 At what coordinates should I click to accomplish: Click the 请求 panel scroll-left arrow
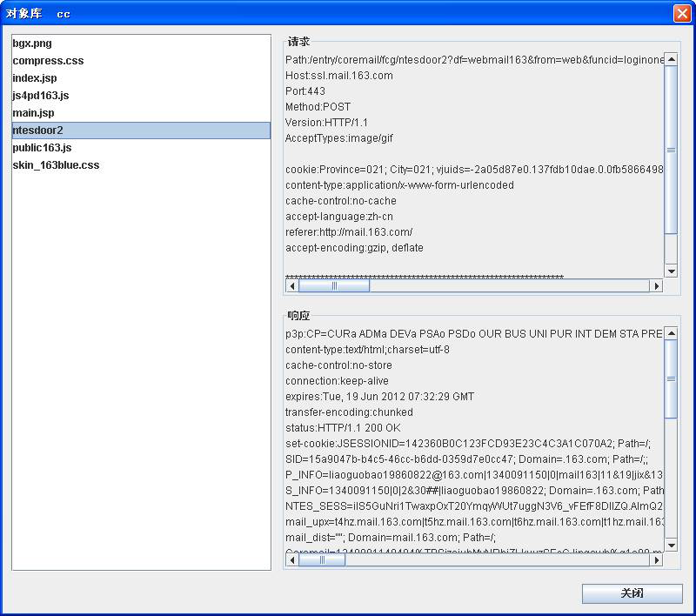pyautogui.click(x=292, y=285)
